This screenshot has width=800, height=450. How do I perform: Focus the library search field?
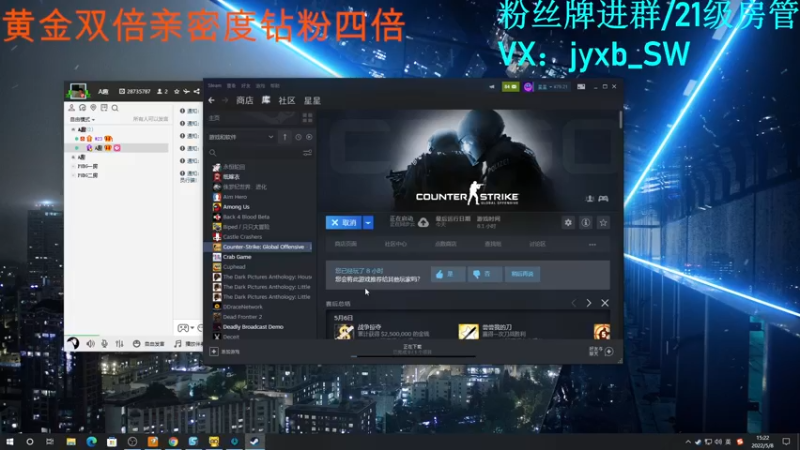(x=255, y=153)
